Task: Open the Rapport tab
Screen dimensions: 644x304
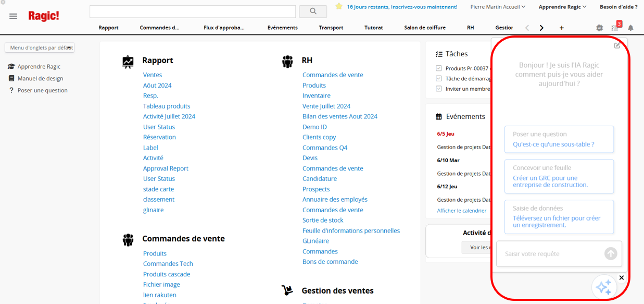Action: pyautogui.click(x=108, y=28)
